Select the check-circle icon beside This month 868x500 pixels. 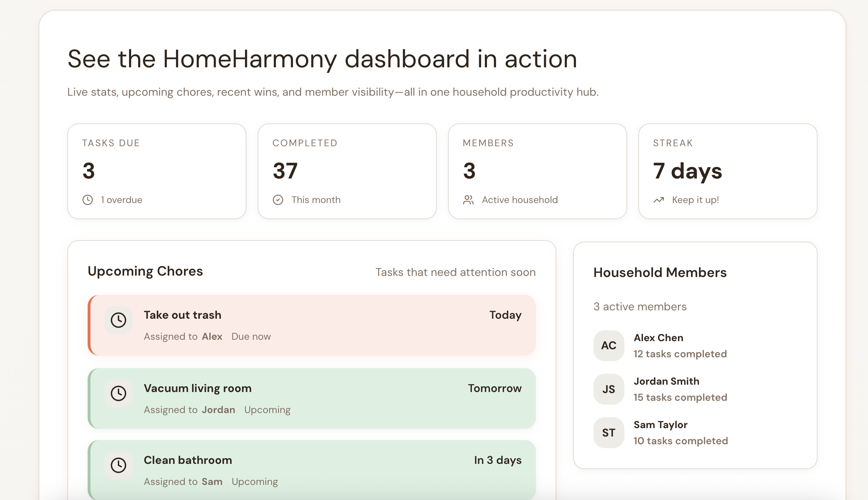[278, 200]
